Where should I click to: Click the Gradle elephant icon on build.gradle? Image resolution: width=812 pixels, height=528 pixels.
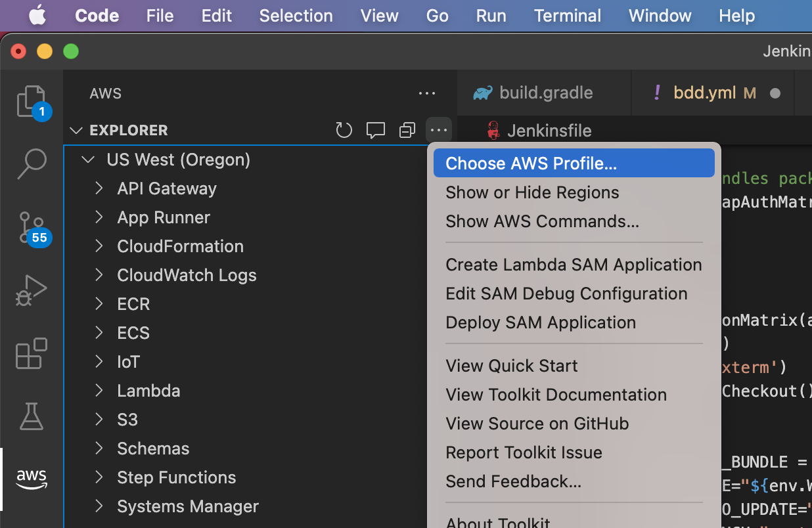pos(483,93)
